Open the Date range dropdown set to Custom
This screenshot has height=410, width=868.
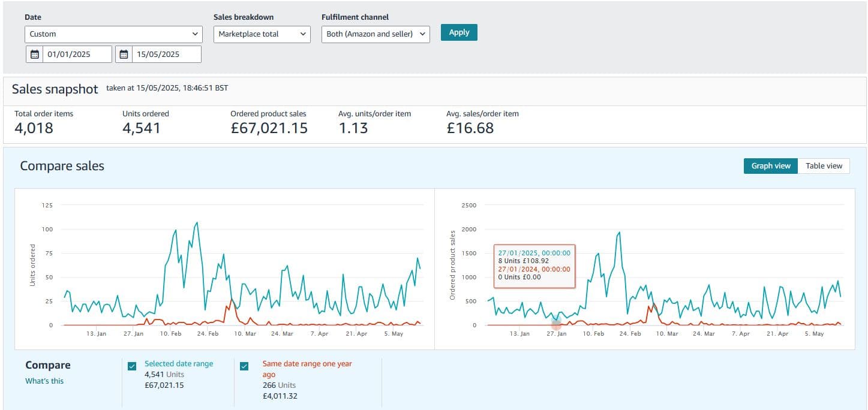(x=114, y=34)
